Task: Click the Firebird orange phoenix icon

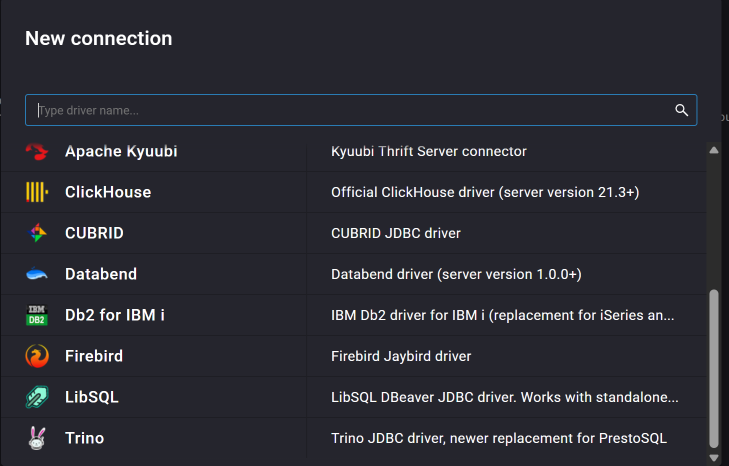Action: click(37, 356)
